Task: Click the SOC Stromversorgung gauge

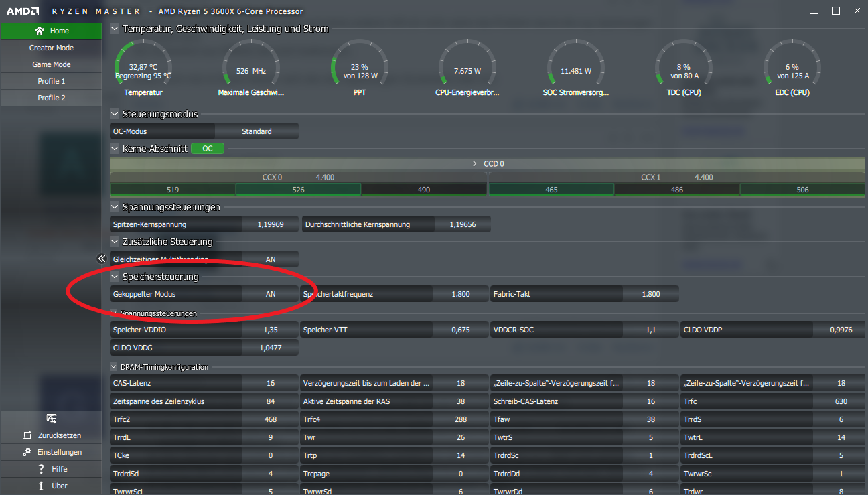Action: tap(576, 68)
